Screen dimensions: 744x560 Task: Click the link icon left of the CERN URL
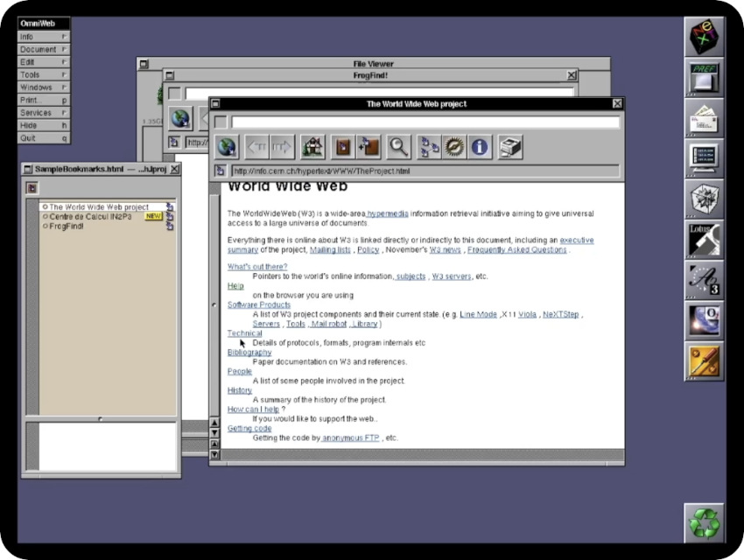click(221, 171)
